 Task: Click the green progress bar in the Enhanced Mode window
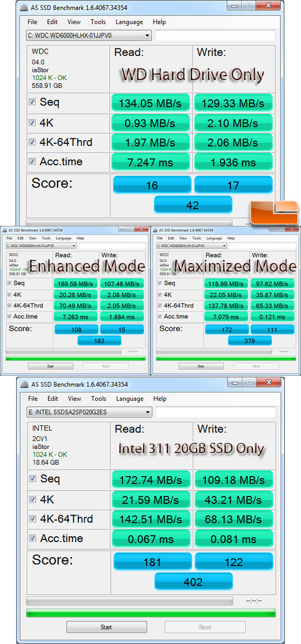(75, 358)
